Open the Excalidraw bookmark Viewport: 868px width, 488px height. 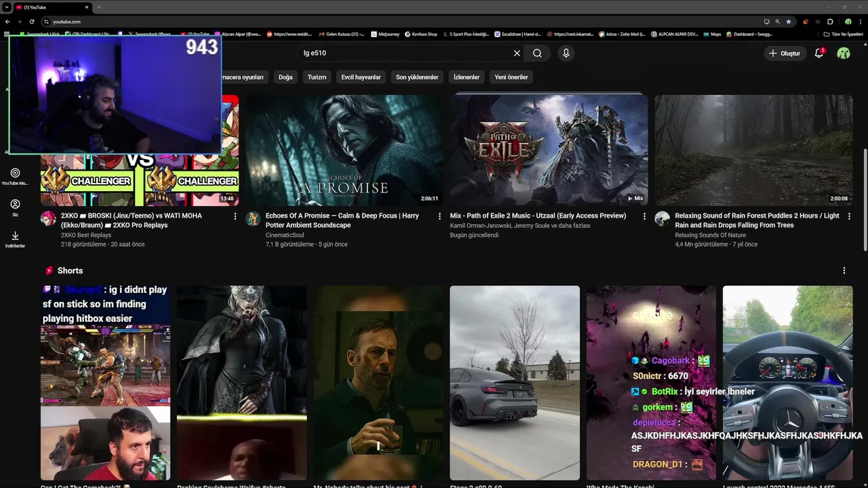(517, 34)
